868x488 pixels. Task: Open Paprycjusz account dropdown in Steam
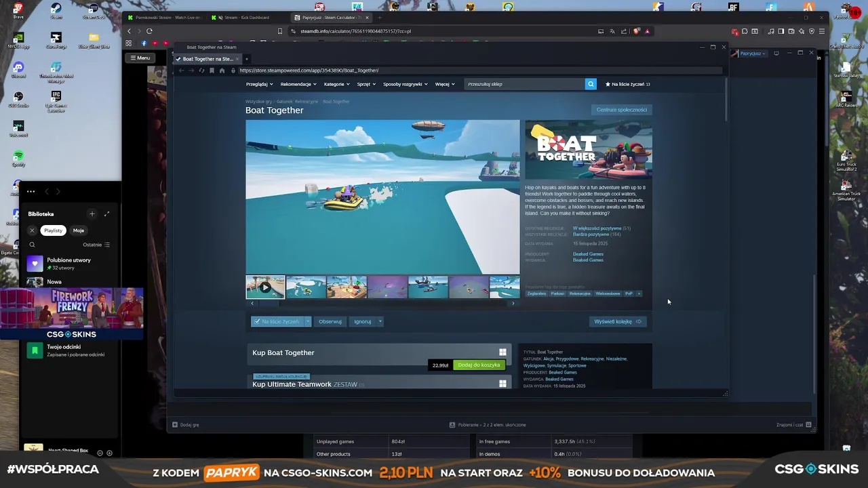[752, 53]
